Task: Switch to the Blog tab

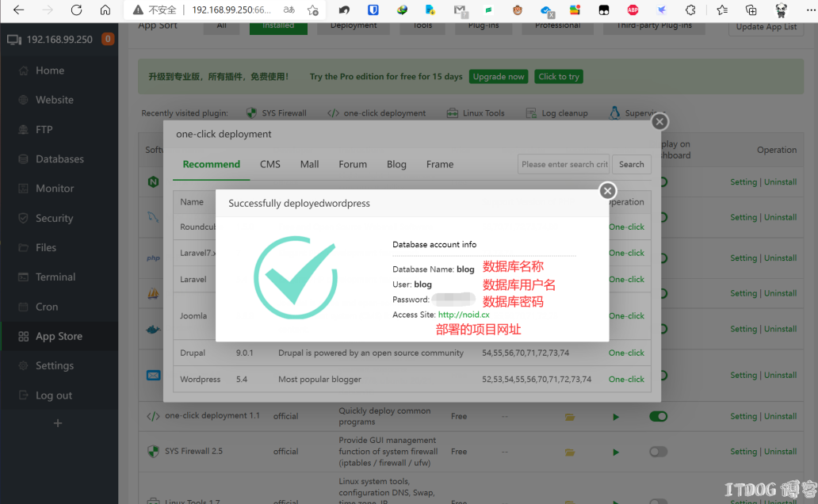Action: click(x=396, y=164)
